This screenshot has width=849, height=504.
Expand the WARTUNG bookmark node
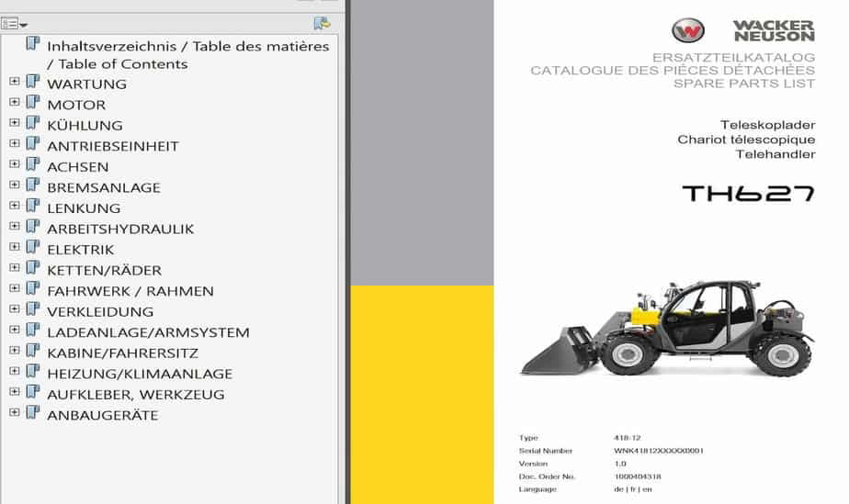coord(14,83)
